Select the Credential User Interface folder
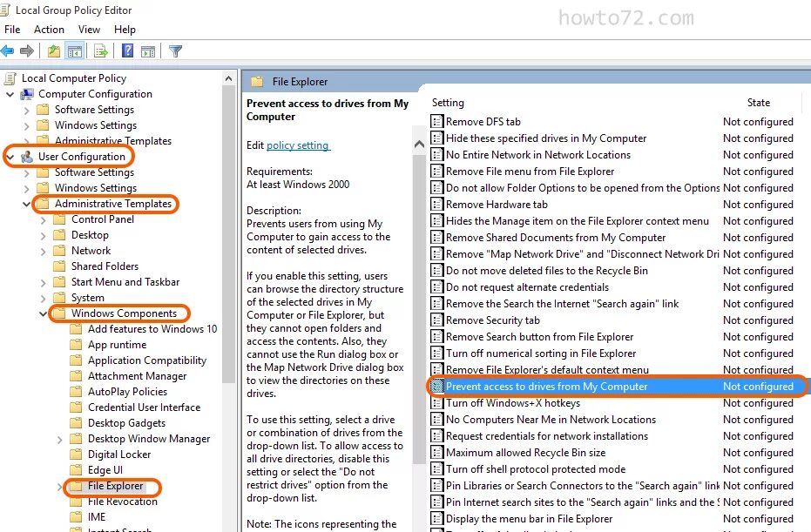The height and width of the screenshot is (532, 811). 144,407
